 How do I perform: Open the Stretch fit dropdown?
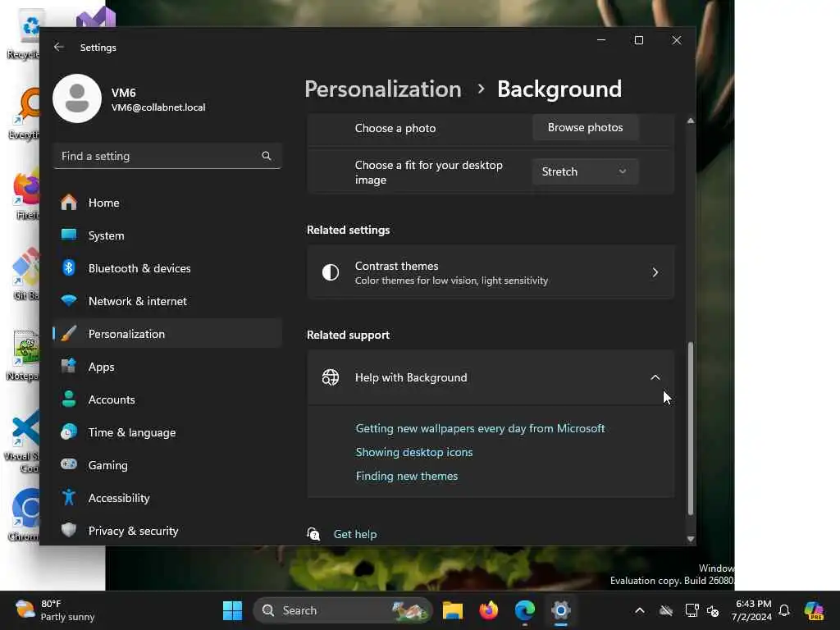tap(585, 171)
